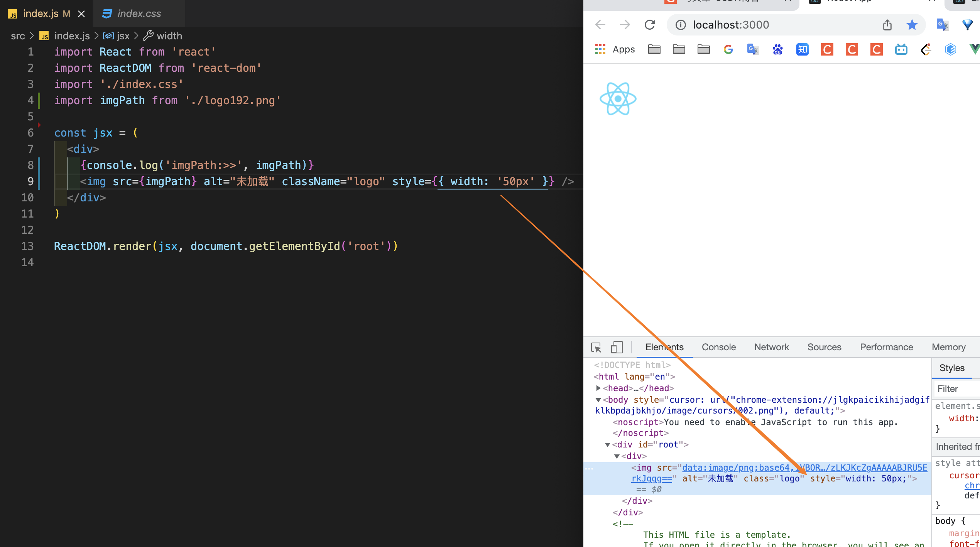The image size is (980, 547).
Task: Click the blue funnel extension icon
Action: point(968,25)
